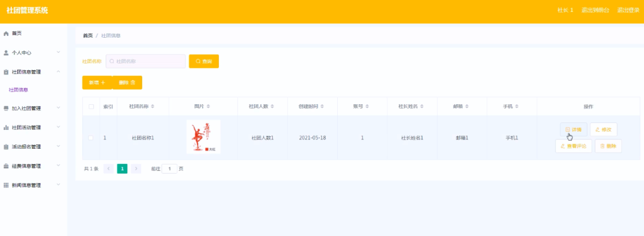
Task: Click the icon beside 加入社团管理
Action: click(6, 109)
